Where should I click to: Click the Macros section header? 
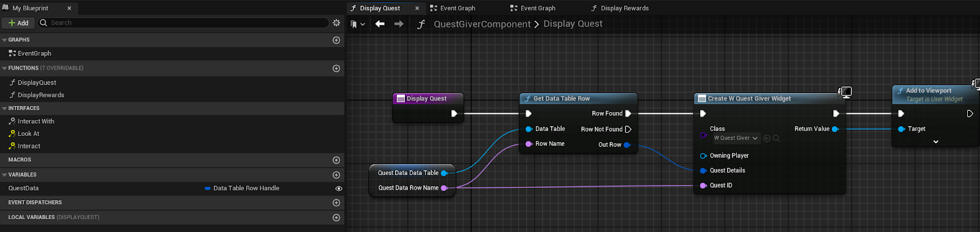172,160
